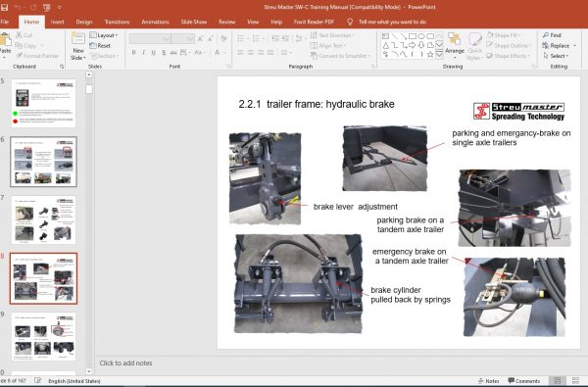
Task: Click Increase Font Size icon
Action: pos(201,38)
